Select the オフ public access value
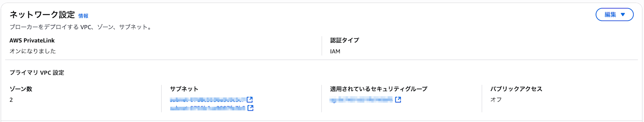 (x=496, y=100)
